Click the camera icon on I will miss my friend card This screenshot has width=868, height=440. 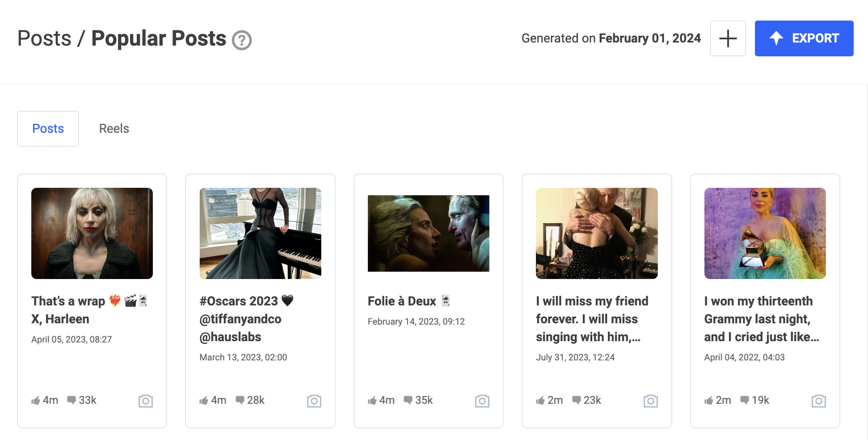tap(651, 401)
